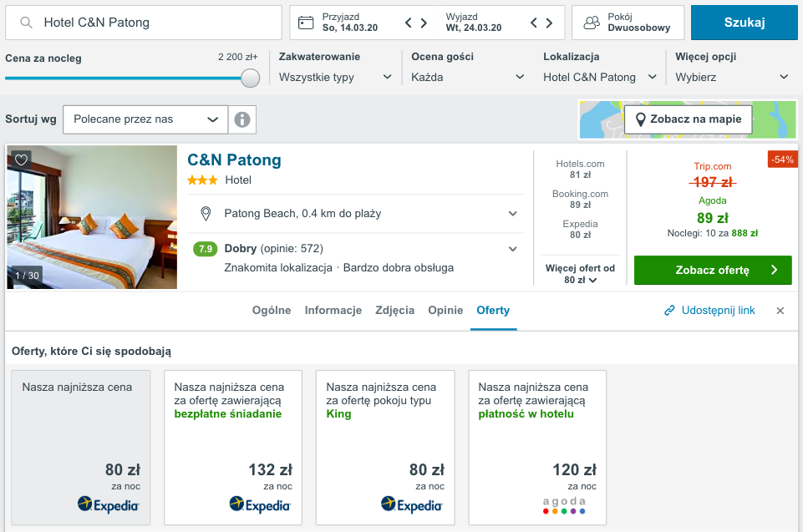This screenshot has height=532, width=803.
Task: Click the Hotel C&N Patong search field
Action: coord(144,23)
